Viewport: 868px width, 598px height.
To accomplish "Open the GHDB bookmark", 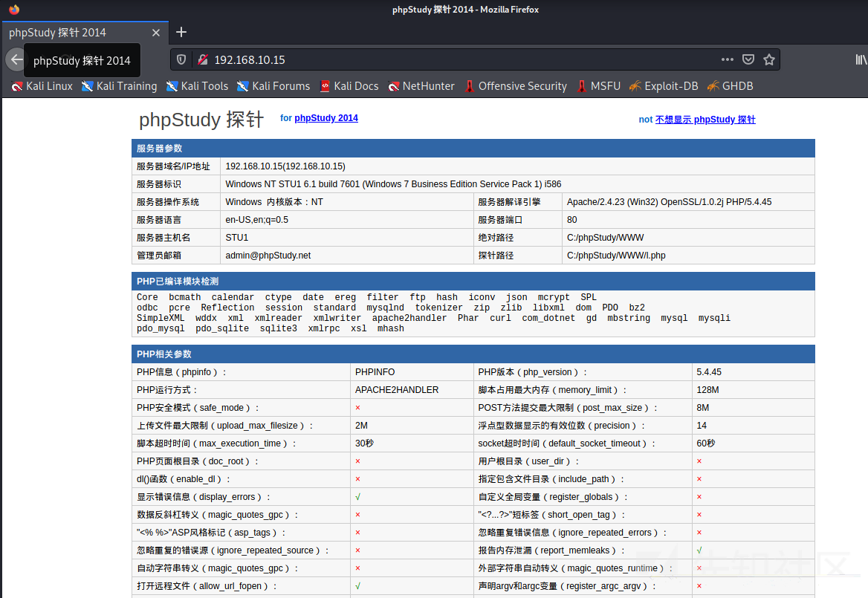I will pyautogui.click(x=731, y=86).
